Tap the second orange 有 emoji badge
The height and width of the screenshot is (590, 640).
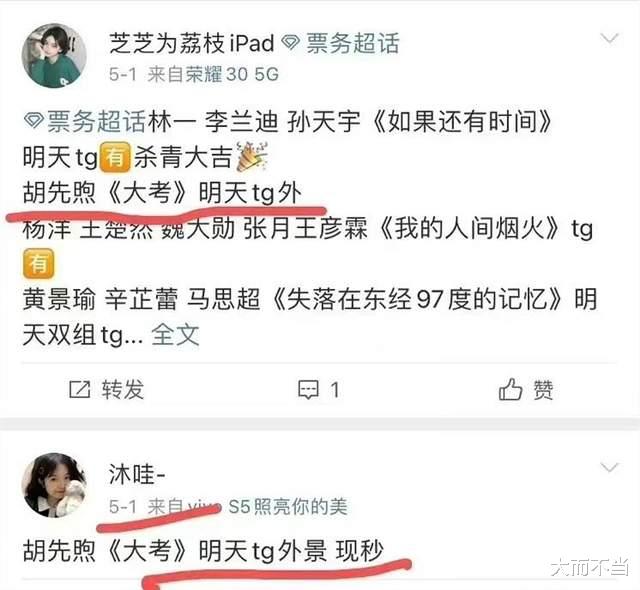pos(38,264)
